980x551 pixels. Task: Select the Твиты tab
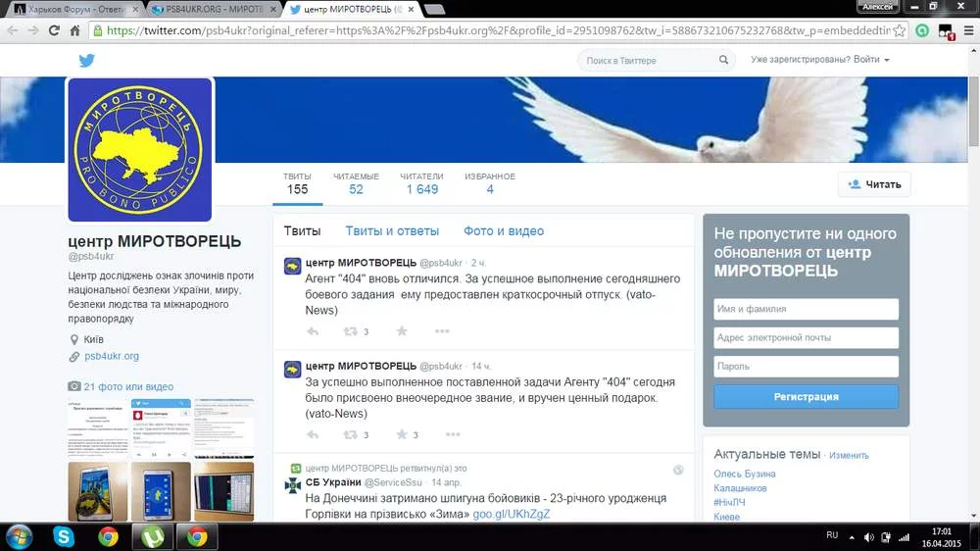point(302,230)
